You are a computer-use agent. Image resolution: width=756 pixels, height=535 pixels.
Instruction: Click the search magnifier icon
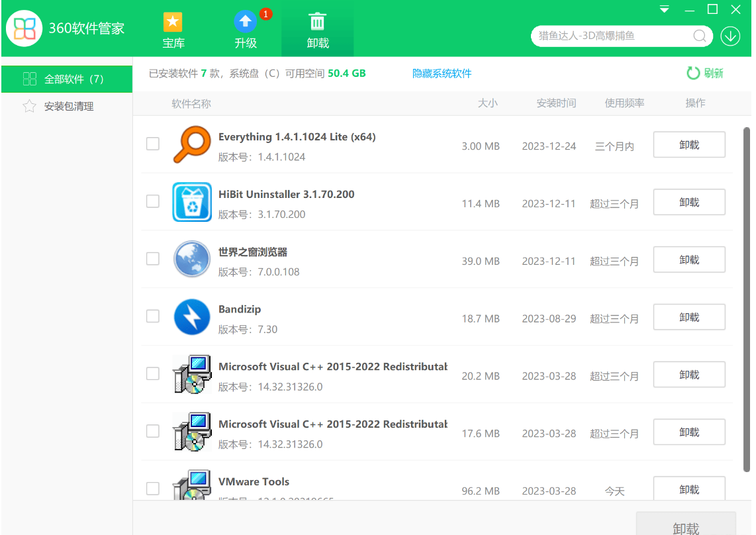(x=699, y=36)
